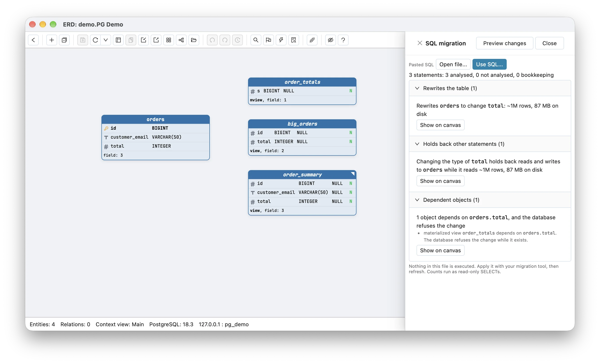Click the collapse-all stacked squares icon
The height and width of the screenshot is (364, 600).
[64, 40]
